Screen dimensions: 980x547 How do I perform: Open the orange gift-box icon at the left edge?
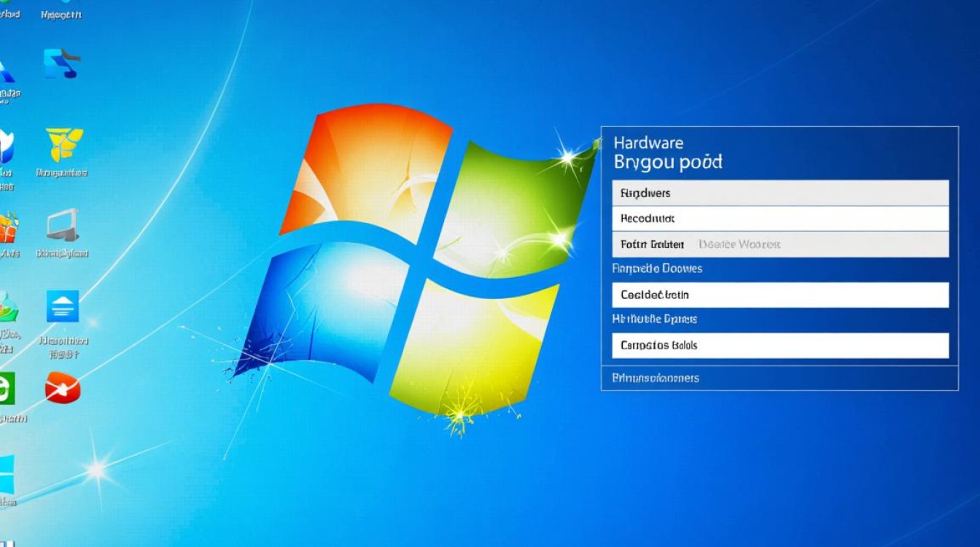tap(7, 228)
